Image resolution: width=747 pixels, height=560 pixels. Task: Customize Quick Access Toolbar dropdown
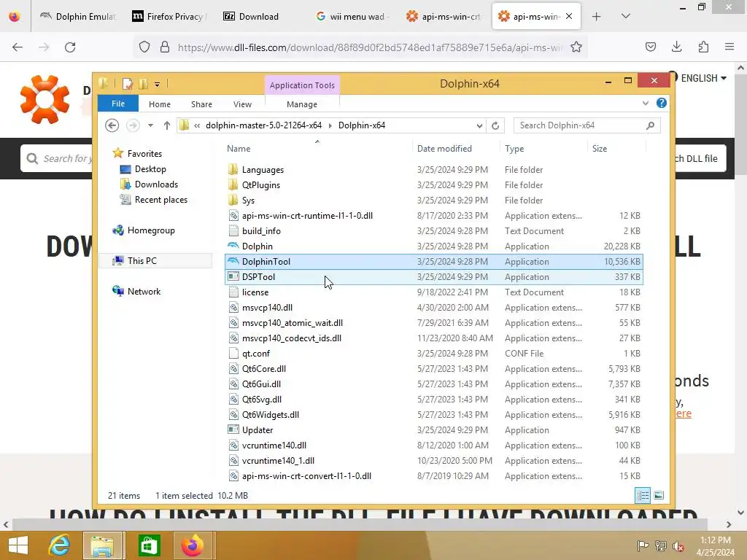coord(158,85)
